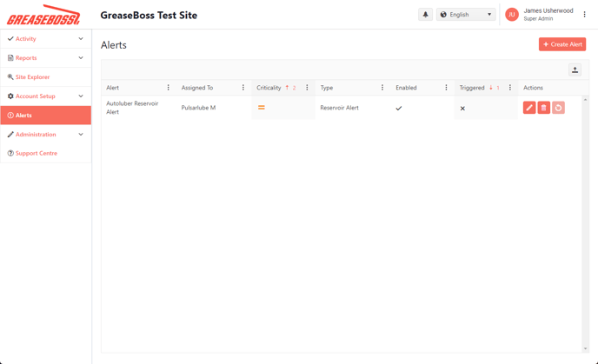Image resolution: width=598 pixels, height=364 pixels.
Task: Sort by the Criticality column header
Action: (x=269, y=88)
